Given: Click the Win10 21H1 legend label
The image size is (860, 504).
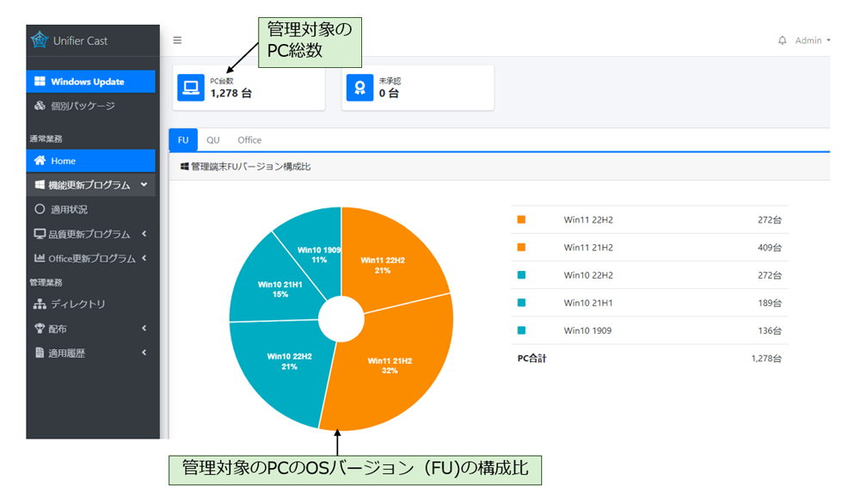Looking at the screenshot, I should (588, 303).
